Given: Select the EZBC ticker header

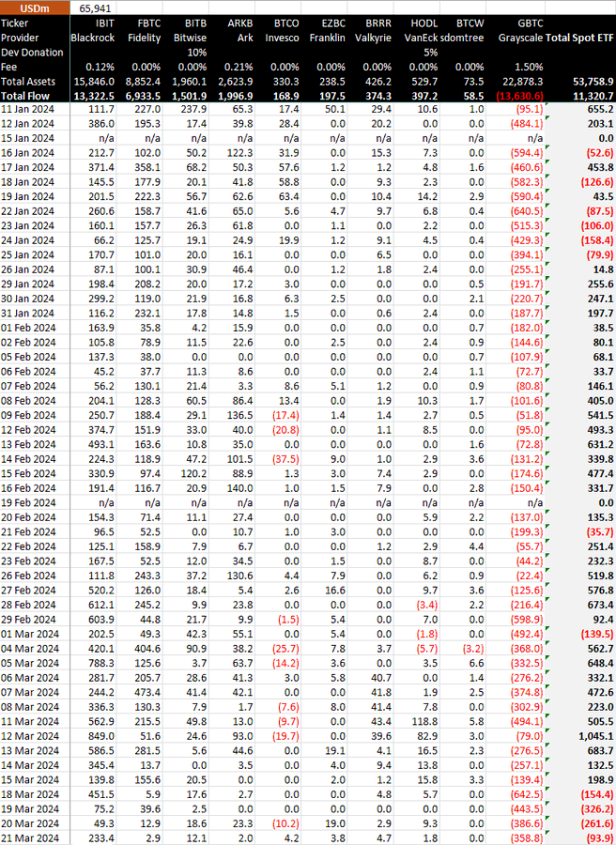Looking at the screenshot, I should [333, 23].
